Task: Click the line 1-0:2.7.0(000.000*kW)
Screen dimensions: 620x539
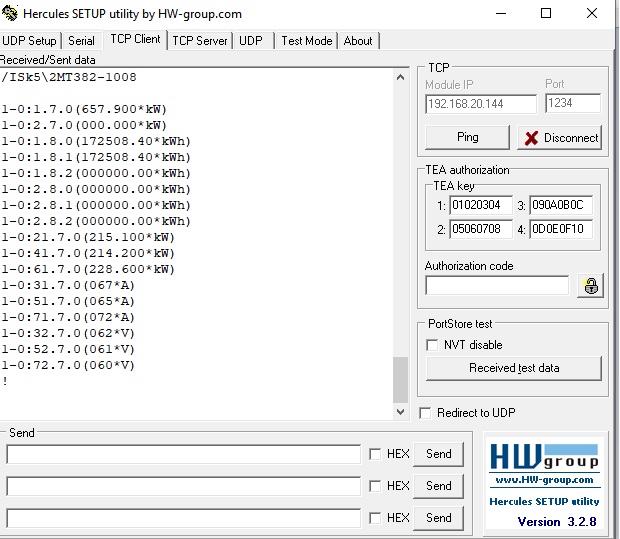Action: pos(84,125)
